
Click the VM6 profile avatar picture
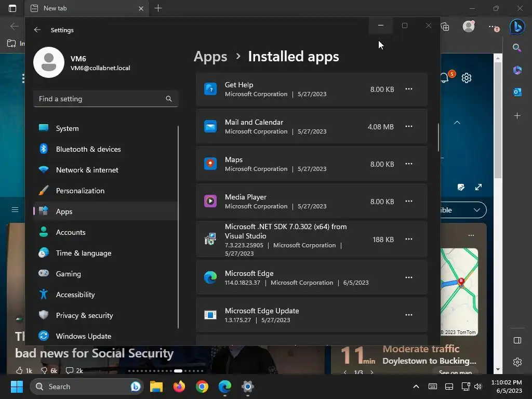tap(49, 62)
